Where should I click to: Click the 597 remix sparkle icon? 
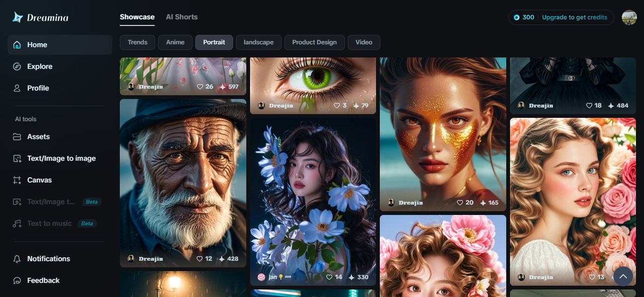point(223,87)
